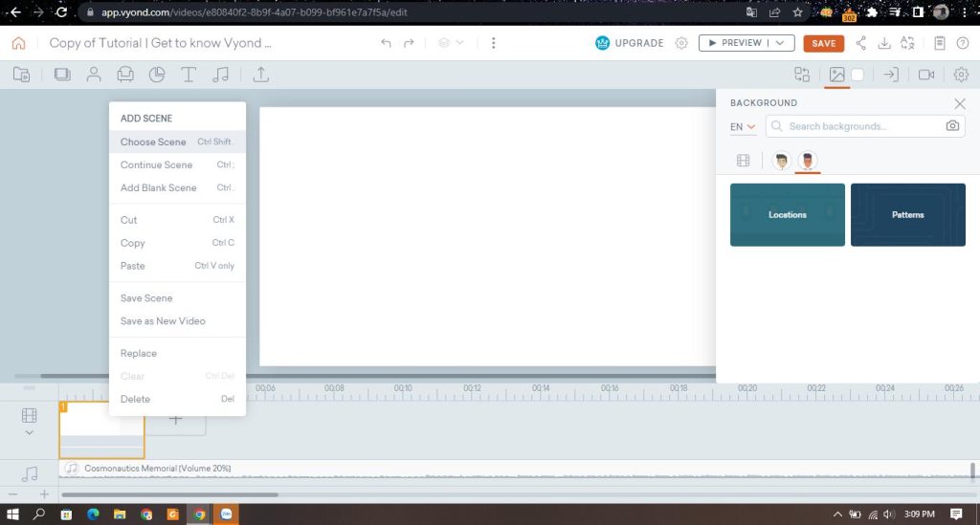
Task: Click the orange SAVE button
Action: 823,43
